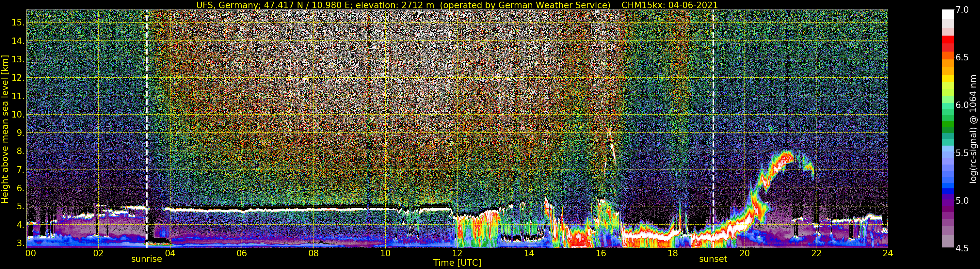Click the '4.' height axis tick
The height and width of the screenshot is (269, 980).
[20, 225]
